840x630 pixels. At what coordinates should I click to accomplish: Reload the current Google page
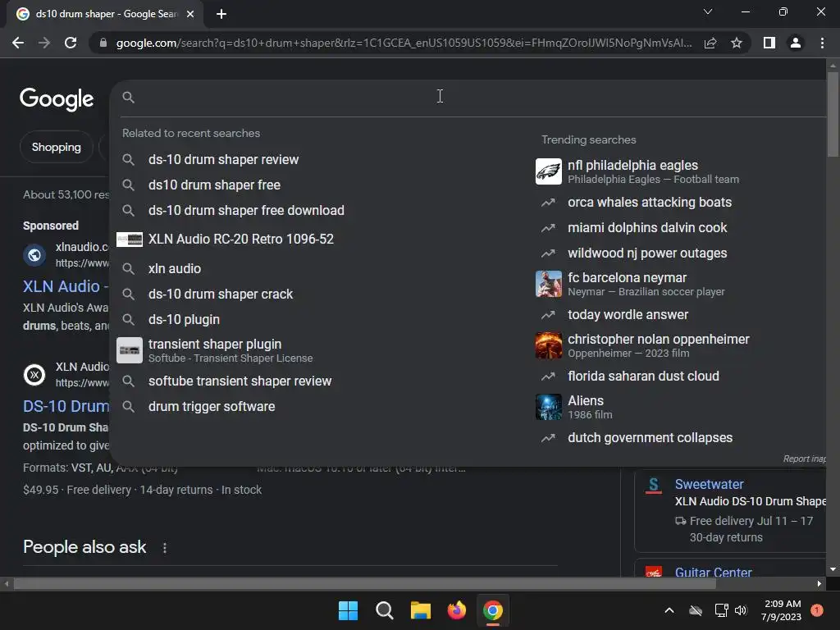[x=71, y=43]
